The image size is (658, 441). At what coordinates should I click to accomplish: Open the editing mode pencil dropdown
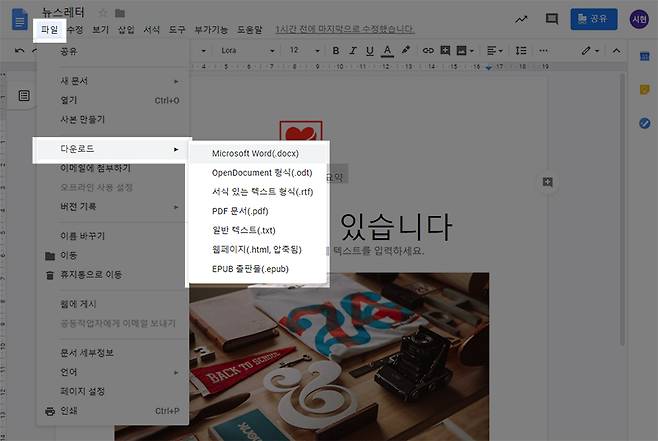(590, 51)
